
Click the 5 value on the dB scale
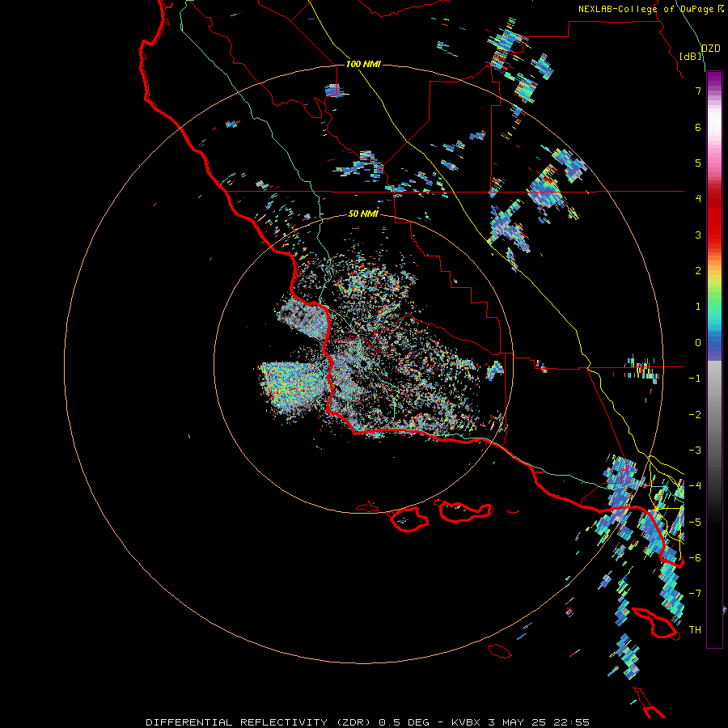pyautogui.click(x=698, y=163)
